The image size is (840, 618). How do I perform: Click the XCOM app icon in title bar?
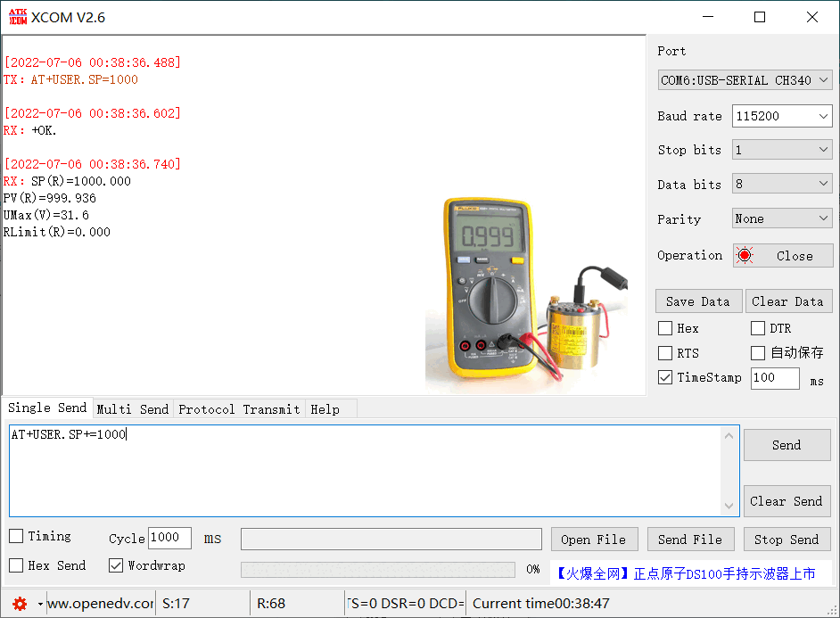pyautogui.click(x=16, y=17)
